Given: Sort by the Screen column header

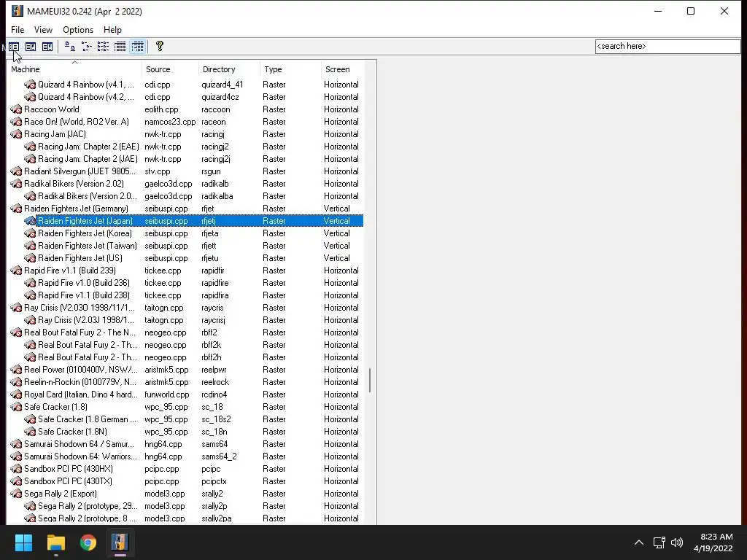Looking at the screenshot, I should click(x=343, y=69).
